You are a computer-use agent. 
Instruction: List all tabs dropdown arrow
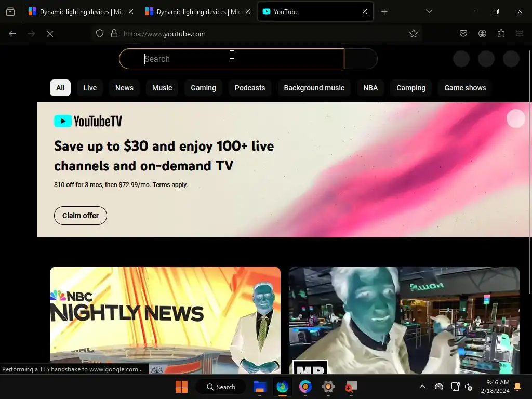[x=429, y=11]
